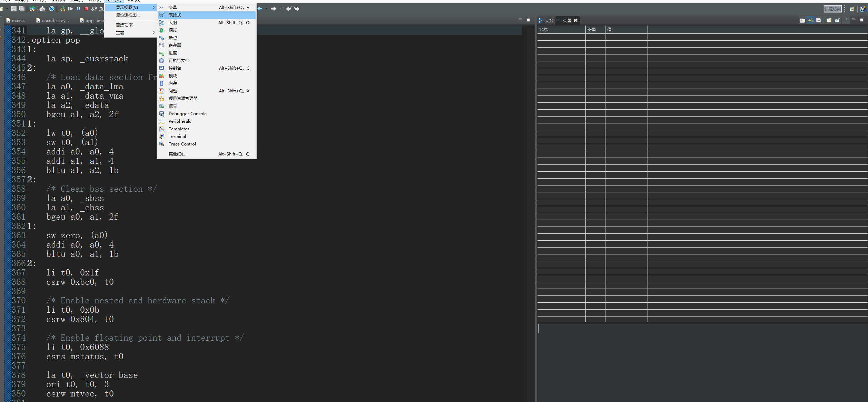Click the Resume debug icon
This screenshot has height=402, width=868.
(x=70, y=9)
